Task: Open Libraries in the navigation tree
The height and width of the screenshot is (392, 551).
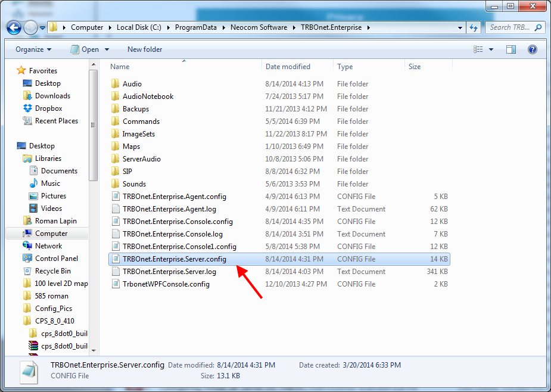Action: pyautogui.click(x=48, y=158)
